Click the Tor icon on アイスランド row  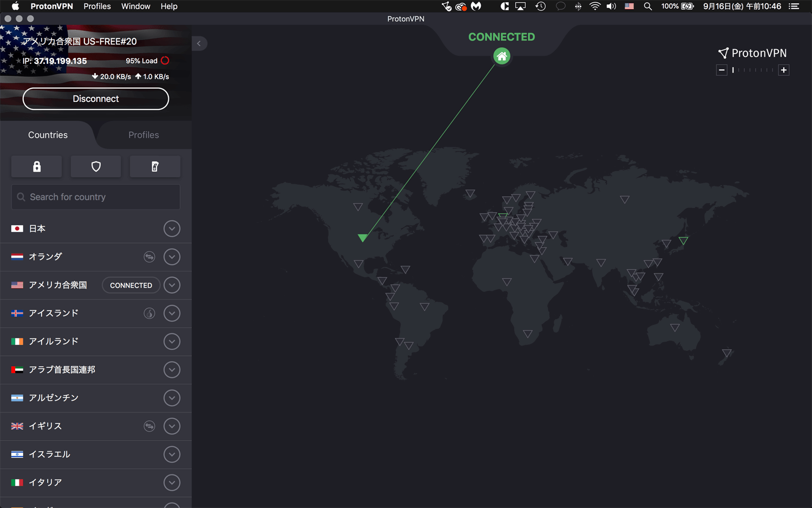[x=149, y=313]
